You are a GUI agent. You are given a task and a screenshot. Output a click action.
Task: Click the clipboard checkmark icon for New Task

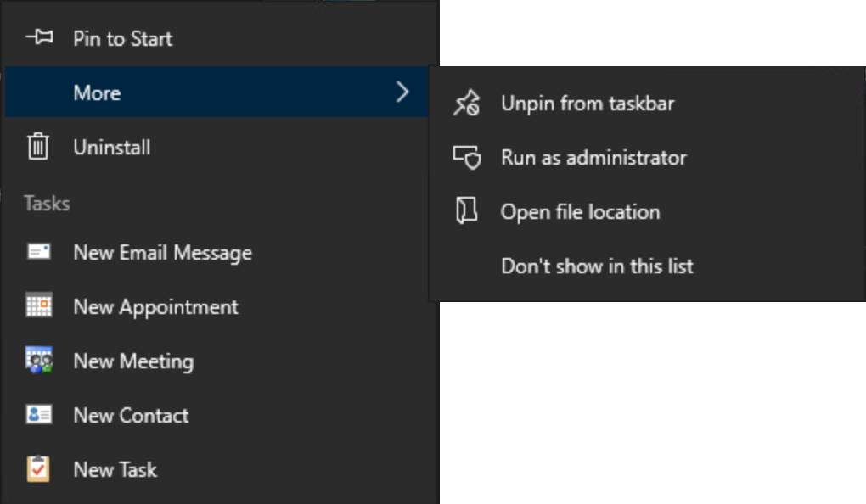pos(38,468)
